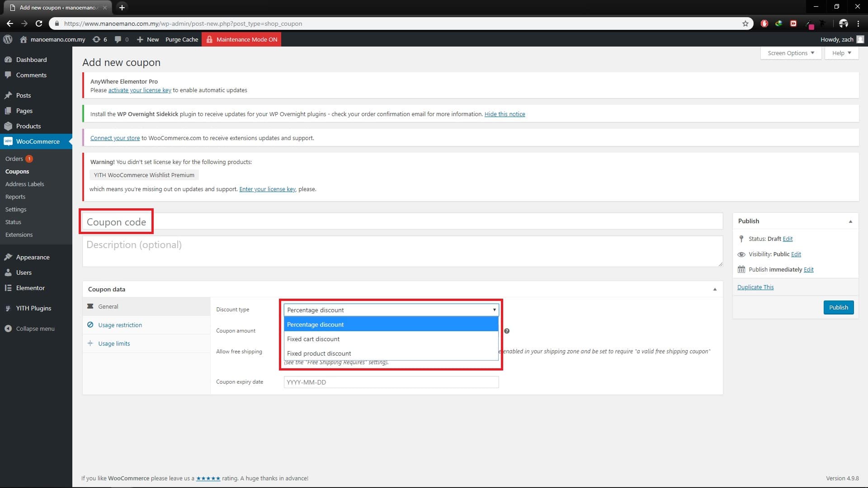Click the Coupon expiry date field
The width and height of the screenshot is (868, 488).
[391, 382]
